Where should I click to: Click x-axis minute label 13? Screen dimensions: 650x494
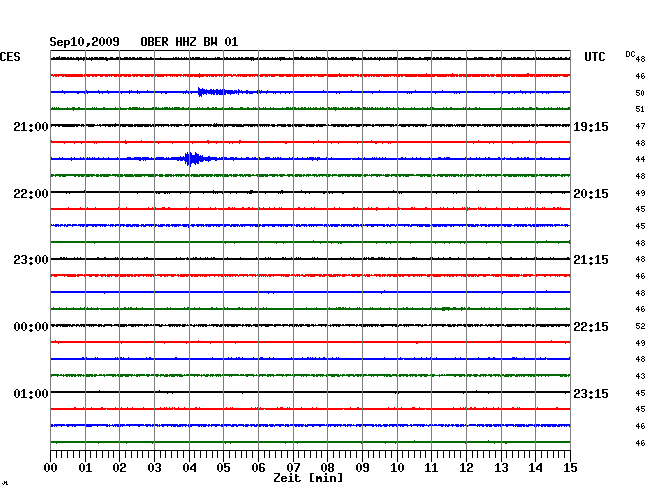tap(501, 468)
